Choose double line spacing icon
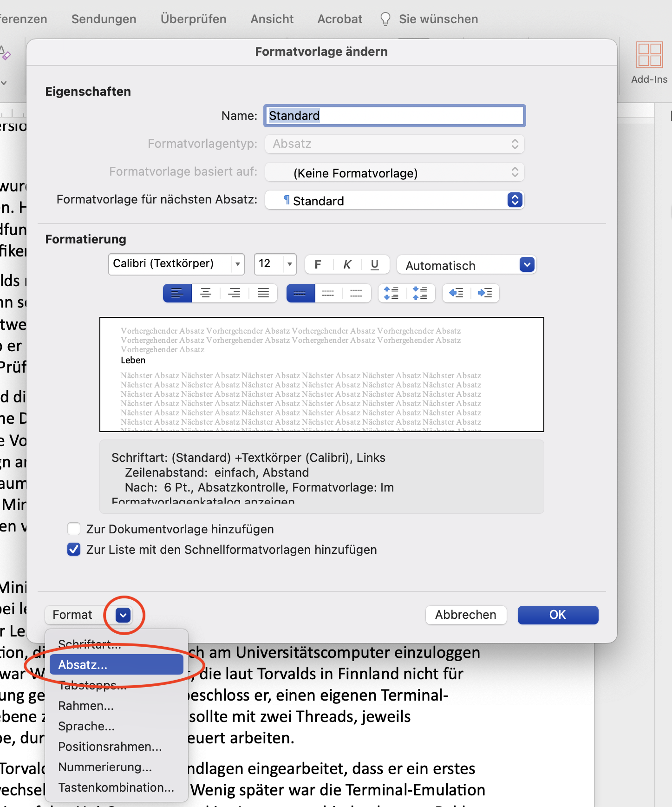The width and height of the screenshot is (672, 807). pyautogui.click(x=356, y=293)
